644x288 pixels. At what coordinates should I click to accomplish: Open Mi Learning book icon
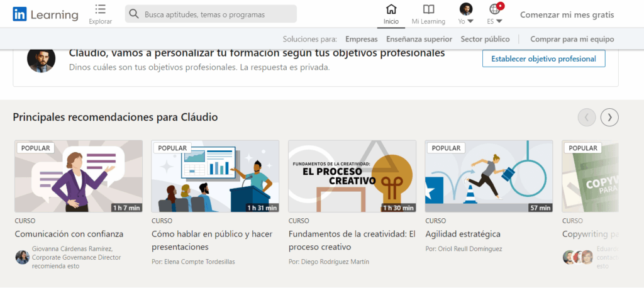coord(428,9)
